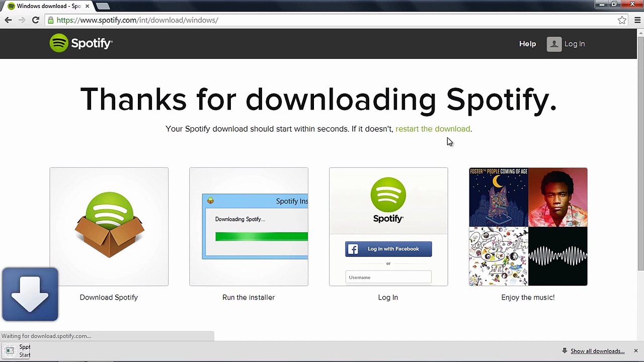Click the black soundwave album cover
The width and height of the screenshot is (644, 362).
pos(558,256)
